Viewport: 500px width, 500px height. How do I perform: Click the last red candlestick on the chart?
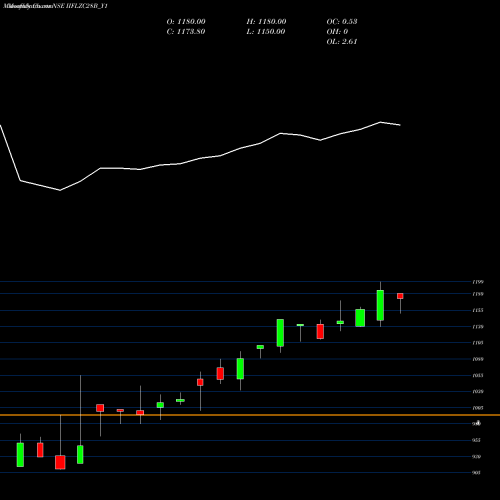[400, 296]
